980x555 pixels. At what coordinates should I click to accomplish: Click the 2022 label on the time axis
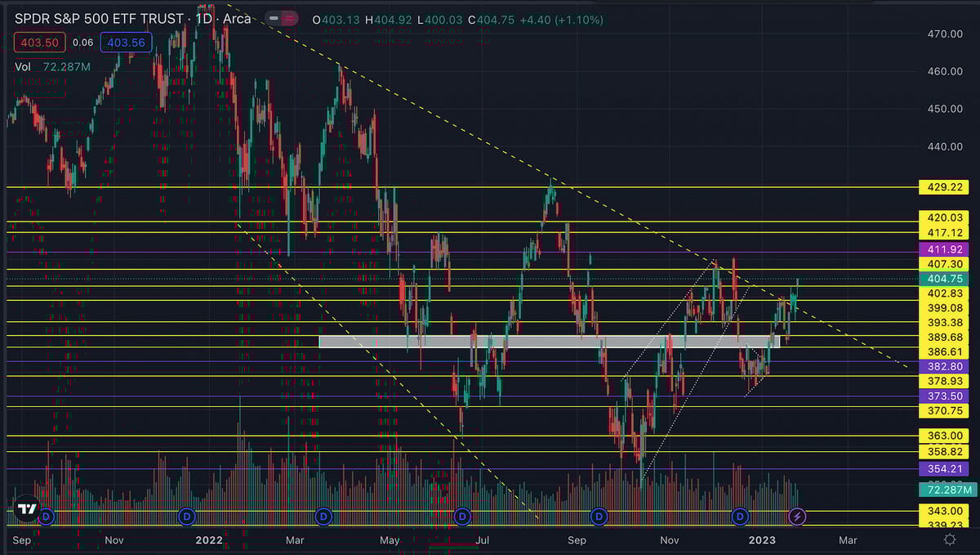[210, 539]
